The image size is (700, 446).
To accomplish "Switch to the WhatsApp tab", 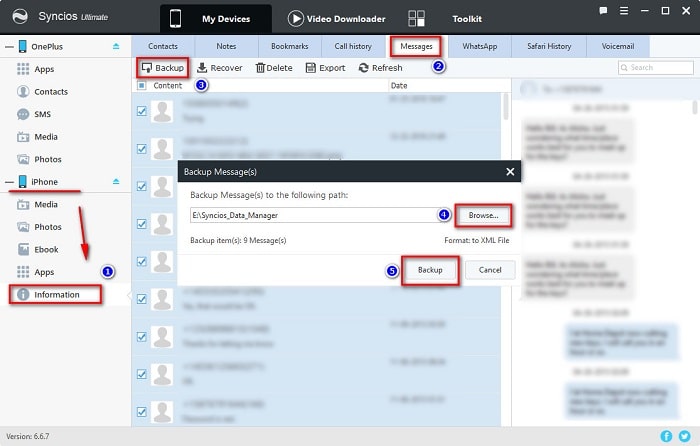I will (479, 46).
